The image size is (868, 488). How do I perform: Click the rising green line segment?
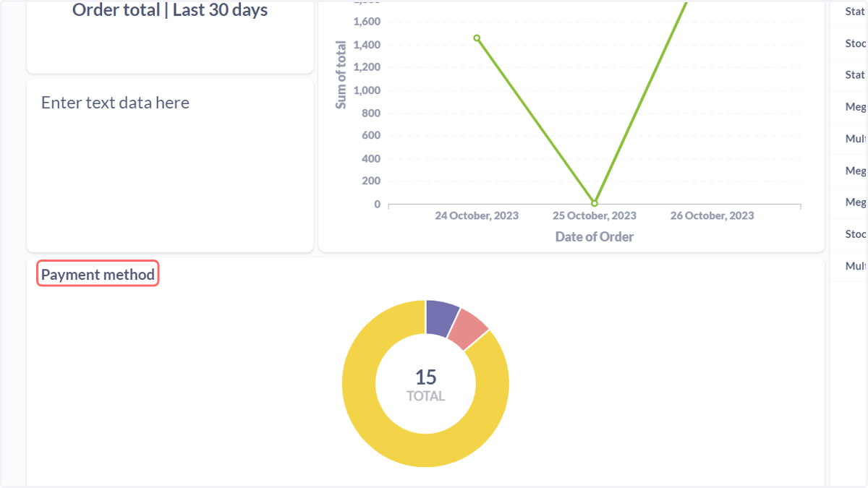point(640,101)
